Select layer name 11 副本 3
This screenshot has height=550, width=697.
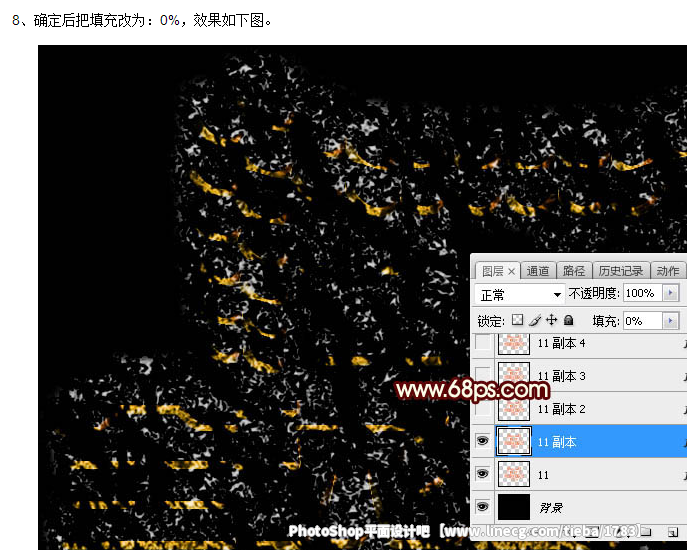pyautogui.click(x=561, y=376)
